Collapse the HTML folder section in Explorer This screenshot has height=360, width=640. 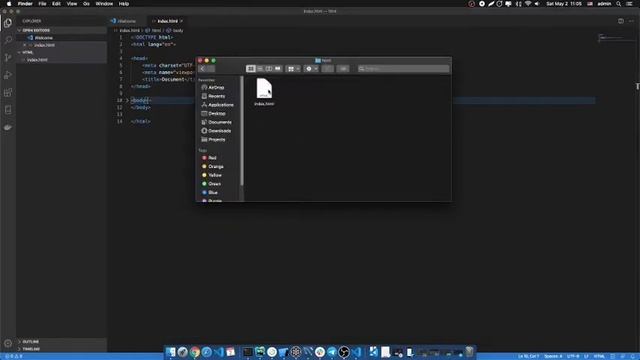[19, 52]
